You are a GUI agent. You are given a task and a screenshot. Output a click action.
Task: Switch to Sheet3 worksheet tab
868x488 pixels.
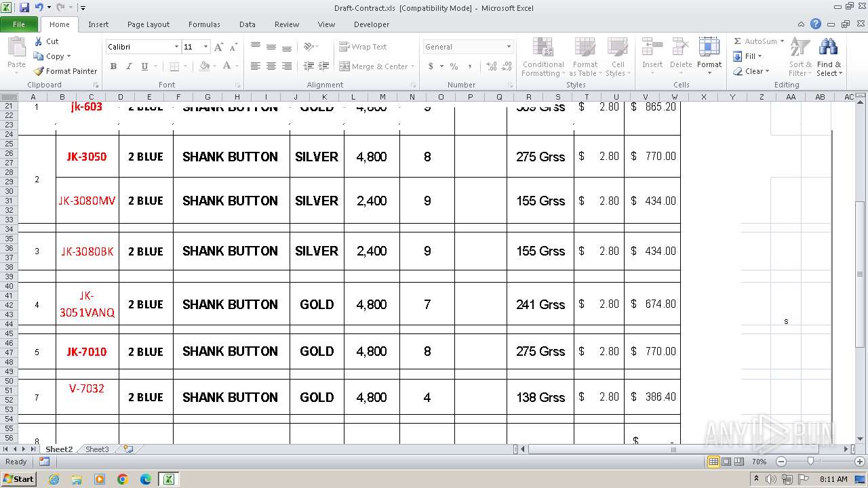(x=97, y=449)
